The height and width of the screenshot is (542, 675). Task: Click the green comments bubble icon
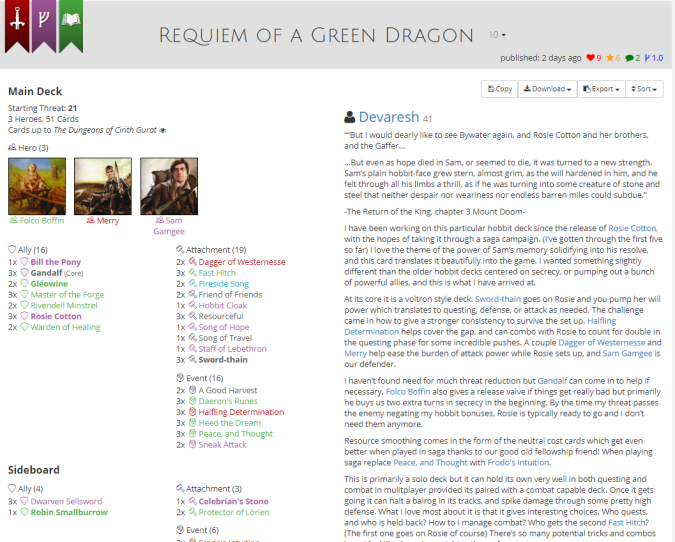click(629, 58)
